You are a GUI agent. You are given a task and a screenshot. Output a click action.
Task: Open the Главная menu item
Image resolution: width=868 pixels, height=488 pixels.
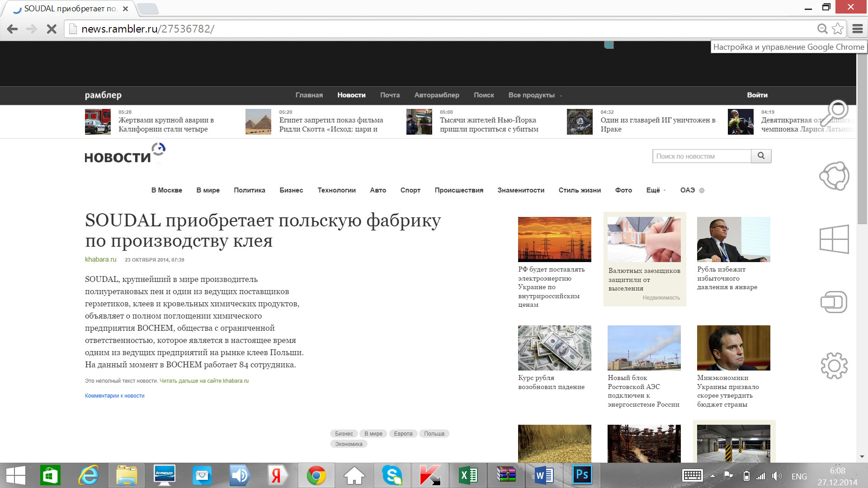click(309, 95)
